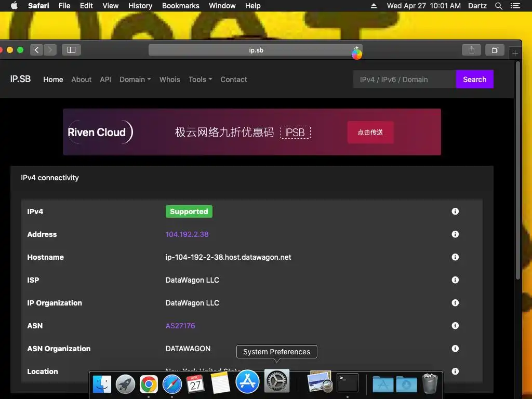Image resolution: width=532 pixels, height=399 pixels.
Task: Open AS27176 ASN link
Action: (x=180, y=326)
